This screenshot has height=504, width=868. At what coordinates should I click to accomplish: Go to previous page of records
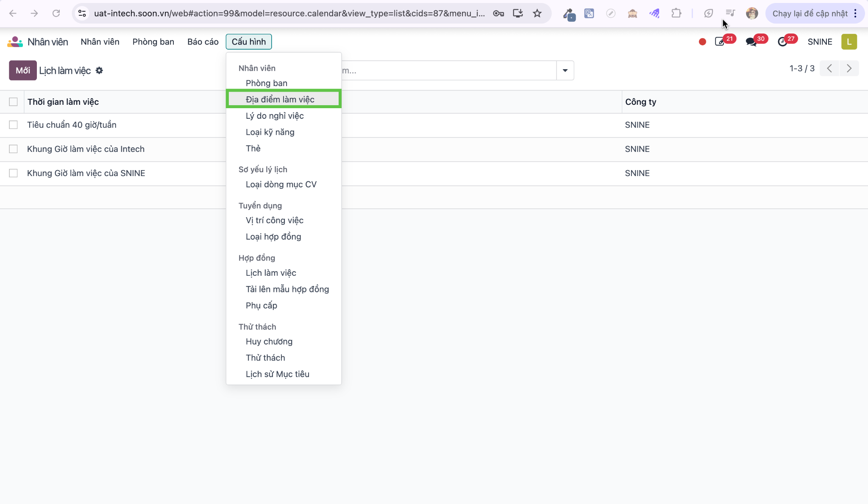(829, 68)
